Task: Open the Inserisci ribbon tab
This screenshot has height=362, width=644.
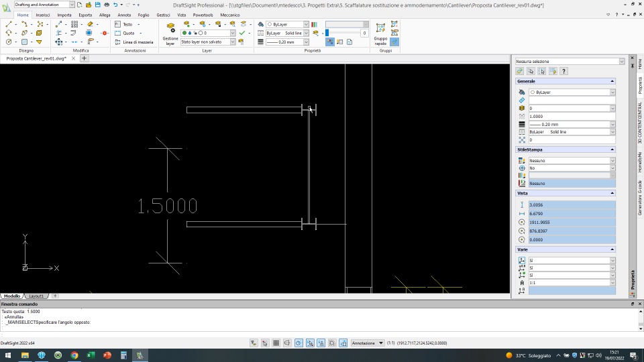Action: (42, 14)
